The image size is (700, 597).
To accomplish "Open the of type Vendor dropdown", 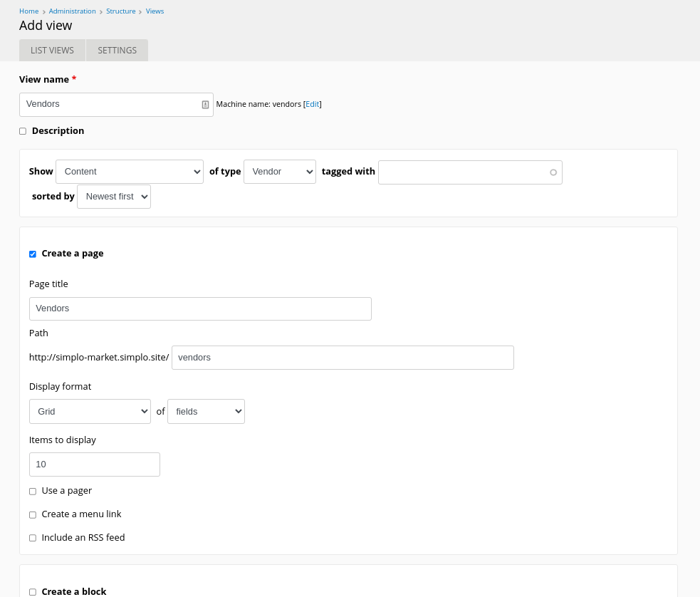I will pyautogui.click(x=280, y=172).
